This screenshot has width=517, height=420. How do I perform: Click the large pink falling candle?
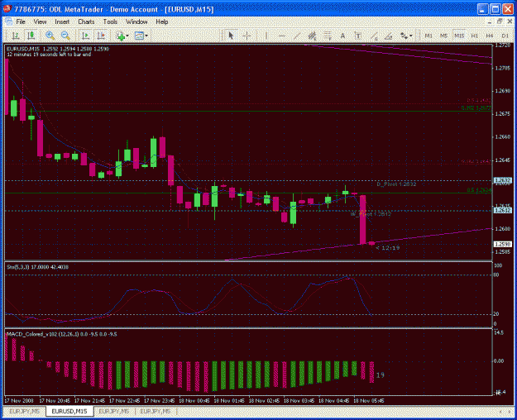coord(362,220)
